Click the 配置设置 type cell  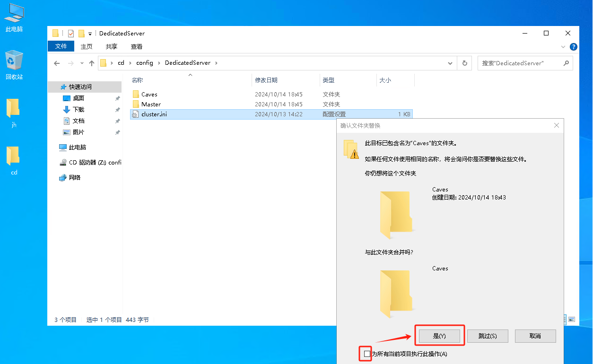[334, 114]
